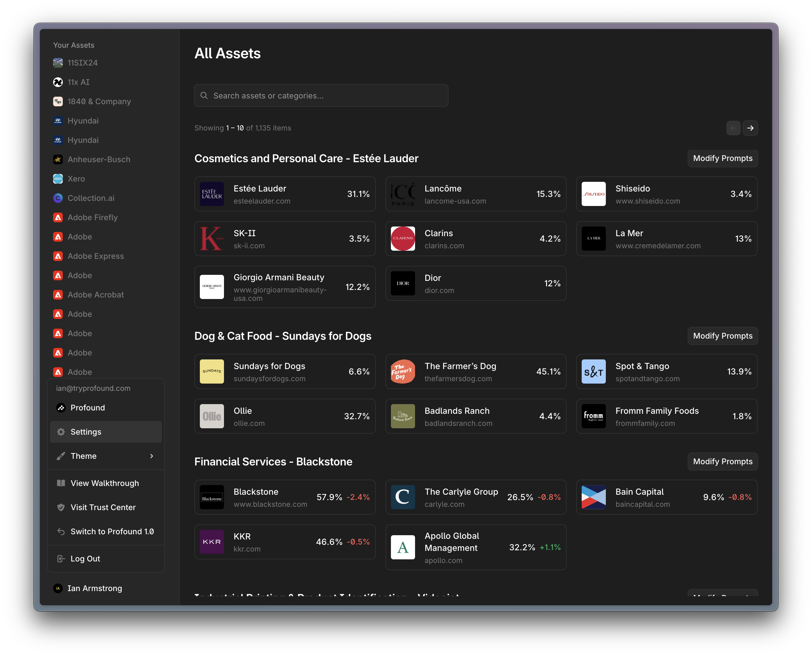Viewport: 812px width, 656px height.
Task: Click the Spot & Tango logo
Action: click(x=593, y=371)
